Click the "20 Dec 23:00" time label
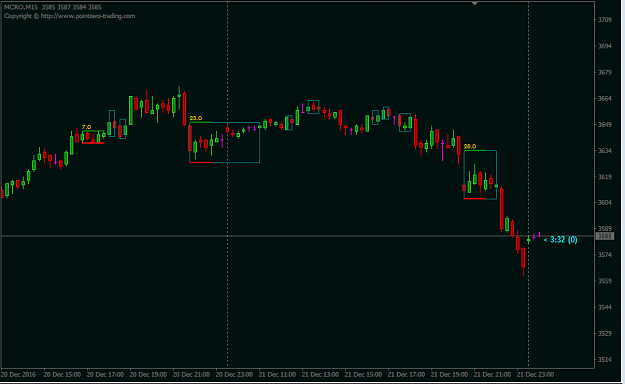The height and width of the screenshot is (384, 625). pos(234,374)
